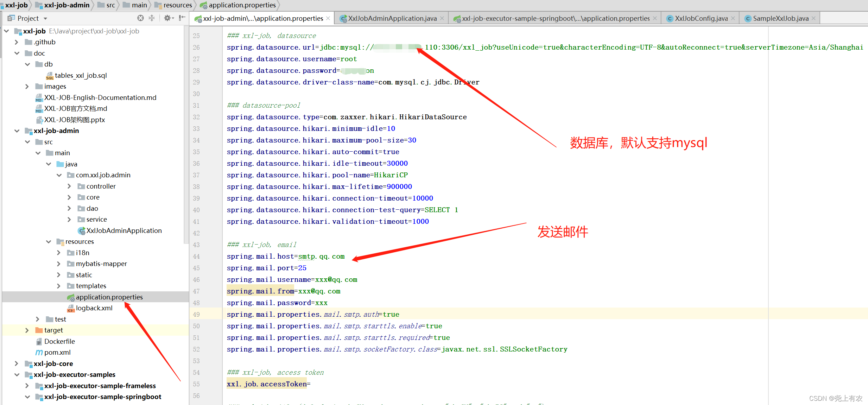Open the Project view dropdown
Viewport: 868px width, 405px height.
(45, 18)
